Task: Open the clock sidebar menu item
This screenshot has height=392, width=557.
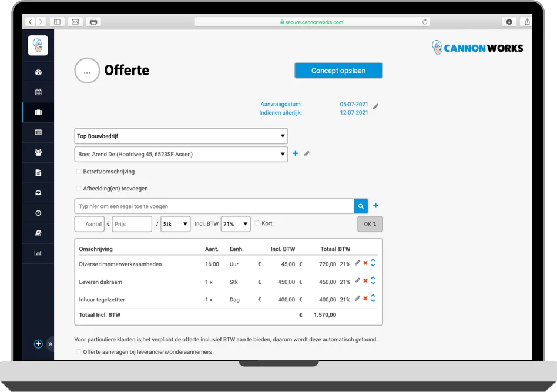Action: [x=38, y=213]
